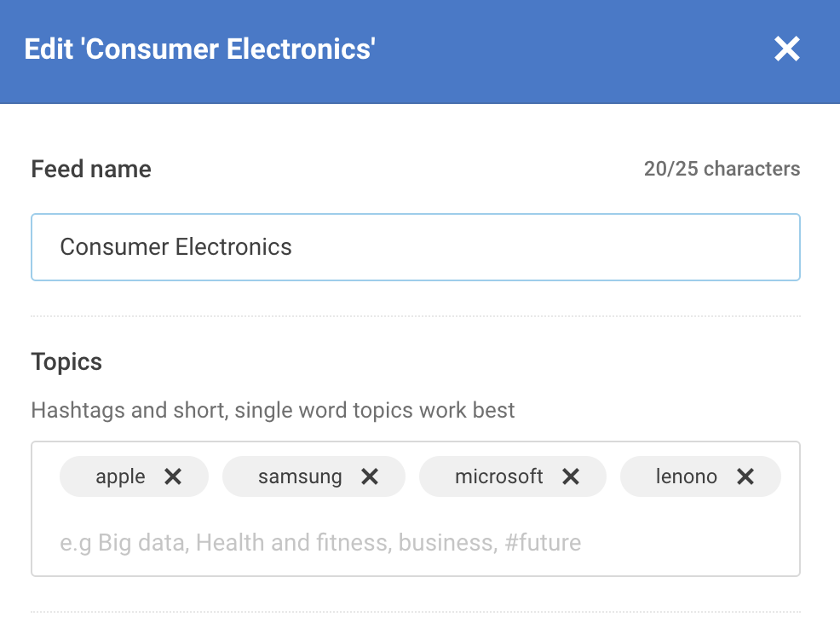Click dotted divider below topics box
The width and height of the screenshot is (840, 629).
415,612
